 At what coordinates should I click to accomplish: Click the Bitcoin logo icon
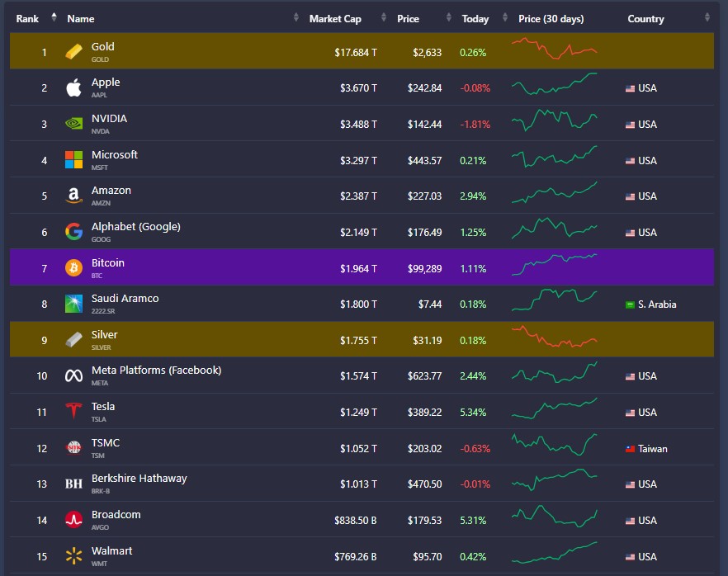click(x=73, y=268)
